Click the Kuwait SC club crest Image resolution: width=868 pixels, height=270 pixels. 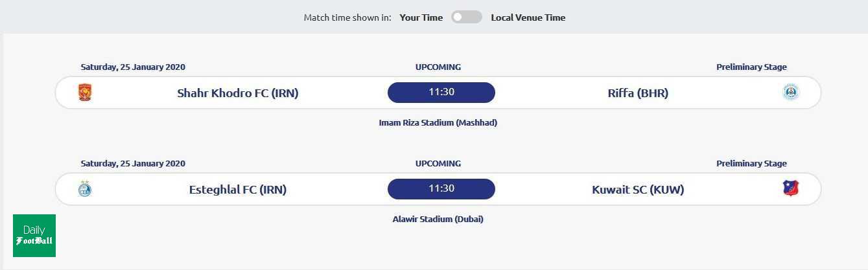point(791,189)
